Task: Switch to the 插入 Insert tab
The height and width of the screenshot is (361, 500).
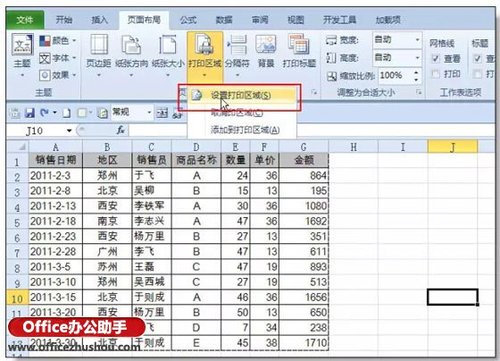Action: (x=100, y=20)
